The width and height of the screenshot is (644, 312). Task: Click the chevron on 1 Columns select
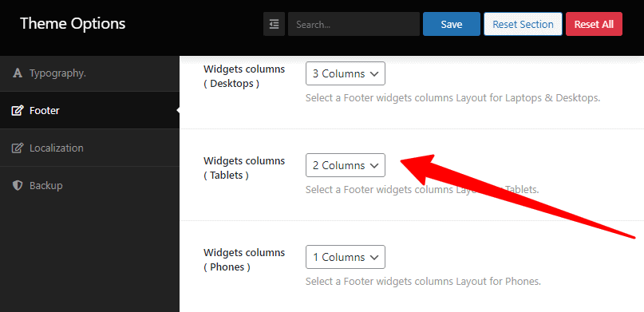[373, 258]
